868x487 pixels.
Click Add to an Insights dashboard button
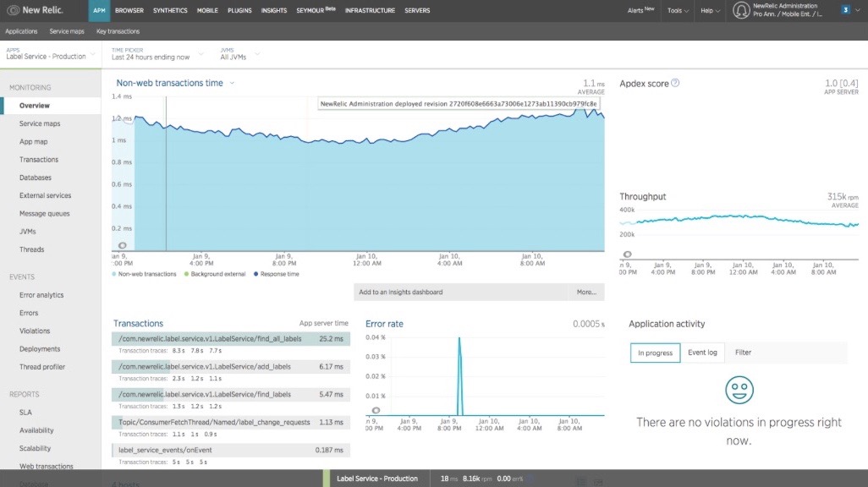point(460,293)
